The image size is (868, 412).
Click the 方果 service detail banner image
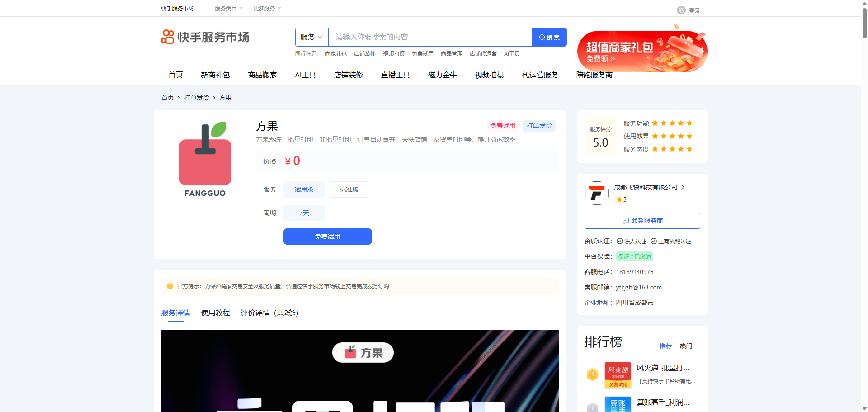[360, 371]
